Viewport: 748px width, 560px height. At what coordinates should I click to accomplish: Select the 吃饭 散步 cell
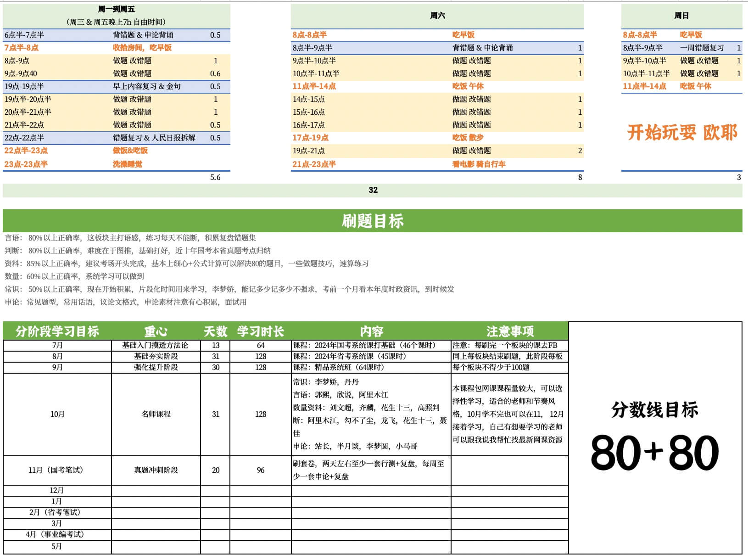click(468, 138)
